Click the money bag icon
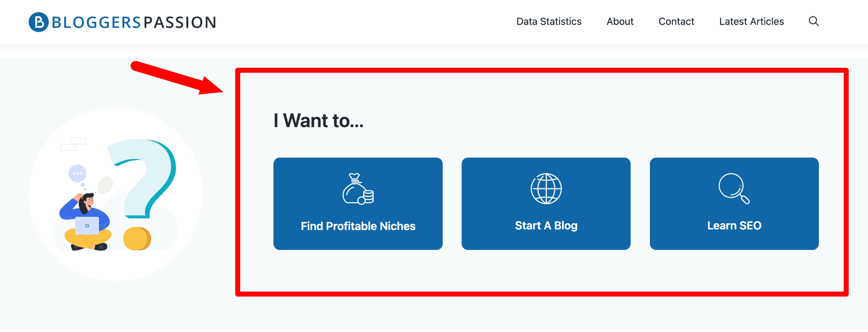The height and width of the screenshot is (332, 868). [358, 189]
